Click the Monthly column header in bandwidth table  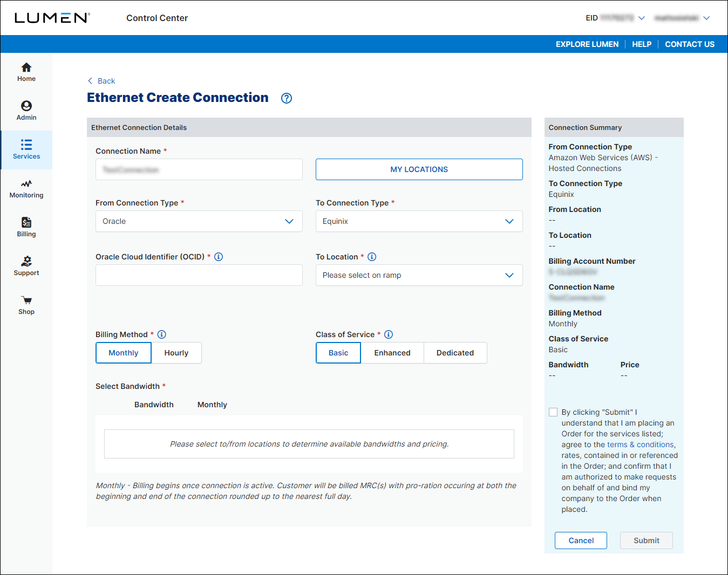point(212,405)
